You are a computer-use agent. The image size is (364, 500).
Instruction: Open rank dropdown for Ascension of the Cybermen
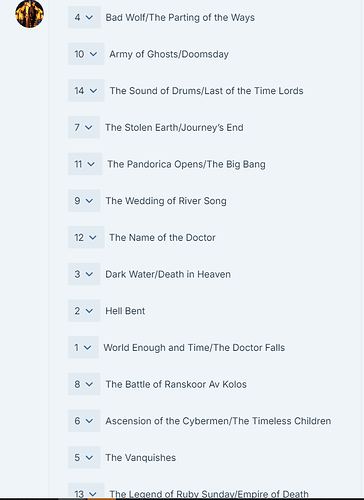84,420
